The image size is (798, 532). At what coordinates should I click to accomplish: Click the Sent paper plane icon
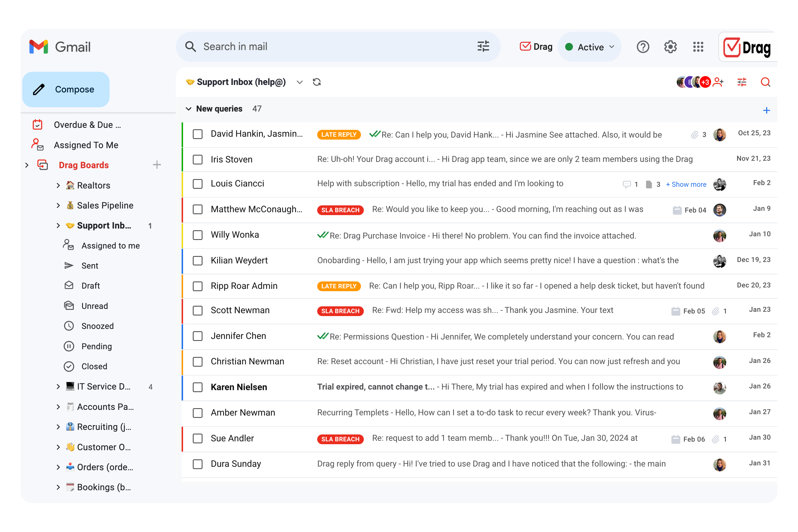click(x=69, y=265)
